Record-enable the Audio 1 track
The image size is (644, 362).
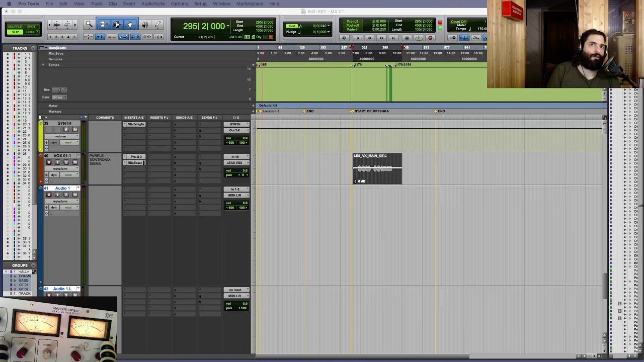(x=49, y=195)
